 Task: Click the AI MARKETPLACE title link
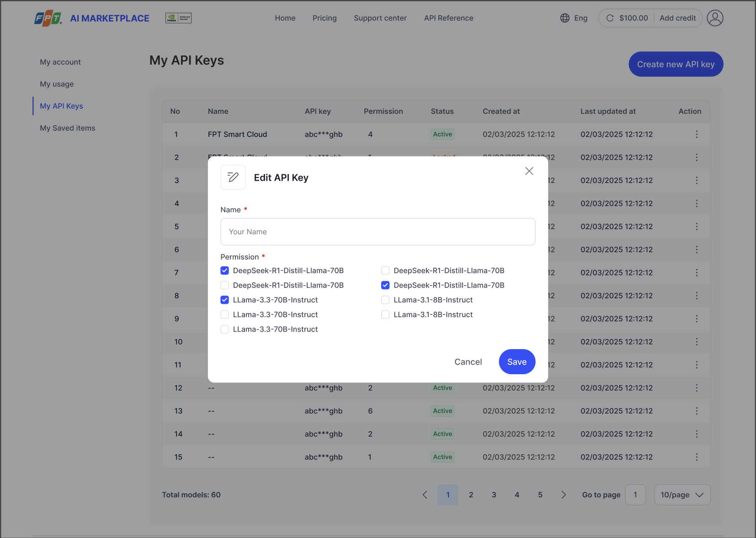tap(110, 18)
